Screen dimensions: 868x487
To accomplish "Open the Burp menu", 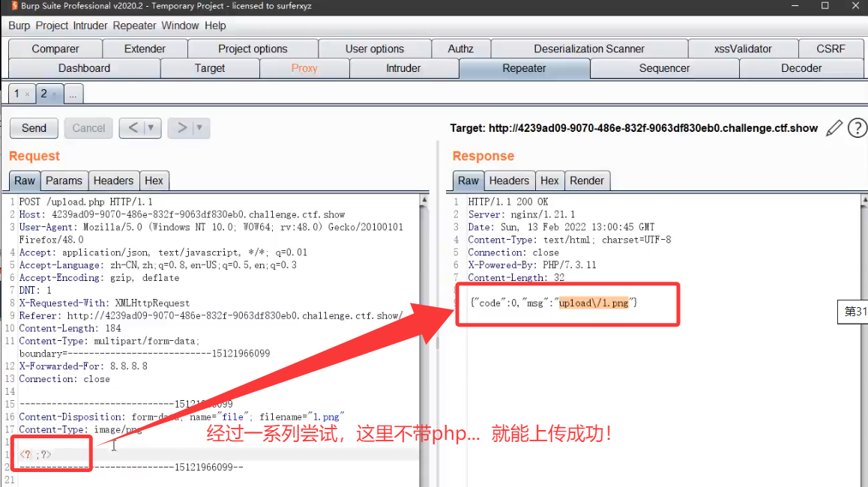I will [x=19, y=25].
